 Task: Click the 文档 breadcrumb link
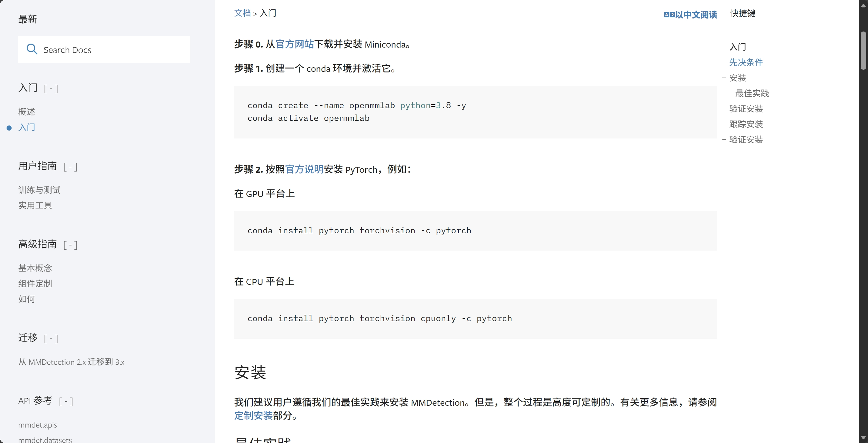point(242,13)
